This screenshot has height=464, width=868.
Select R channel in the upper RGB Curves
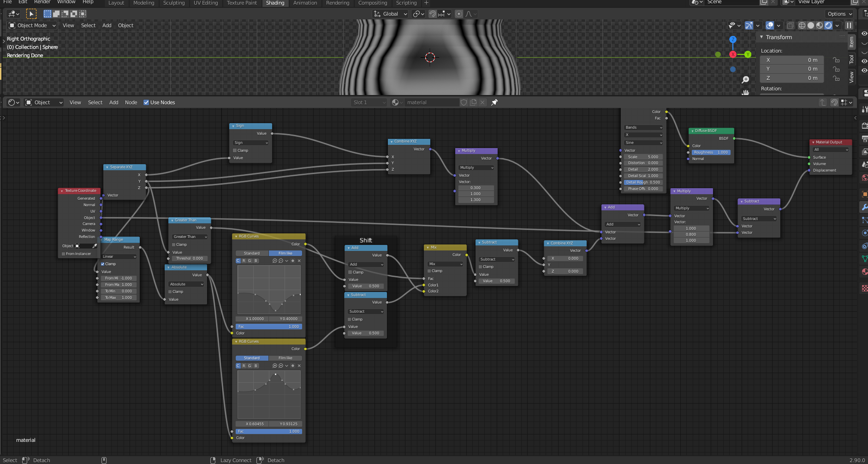pos(244,261)
